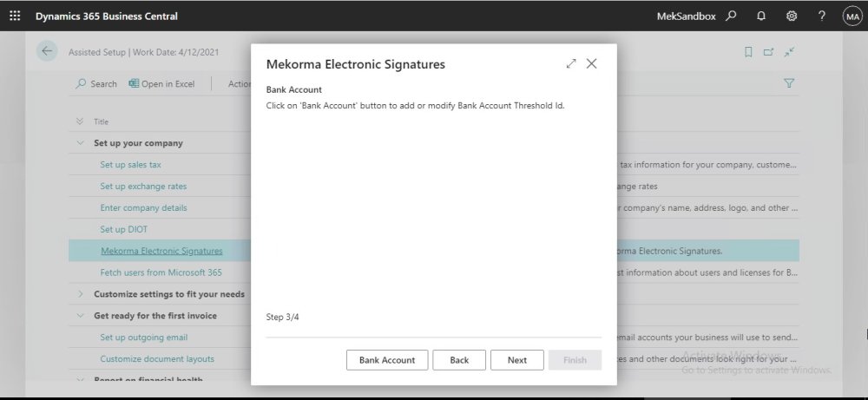Select the Set up your company heading
Viewport: 868px width, 400px height.
click(x=138, y=143)
